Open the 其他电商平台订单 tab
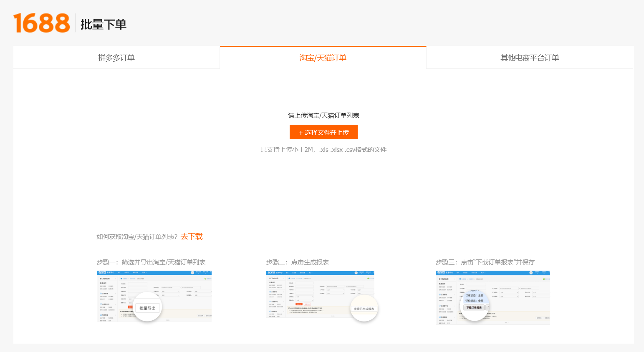644x352 pixels. click(x=530, y=58)
